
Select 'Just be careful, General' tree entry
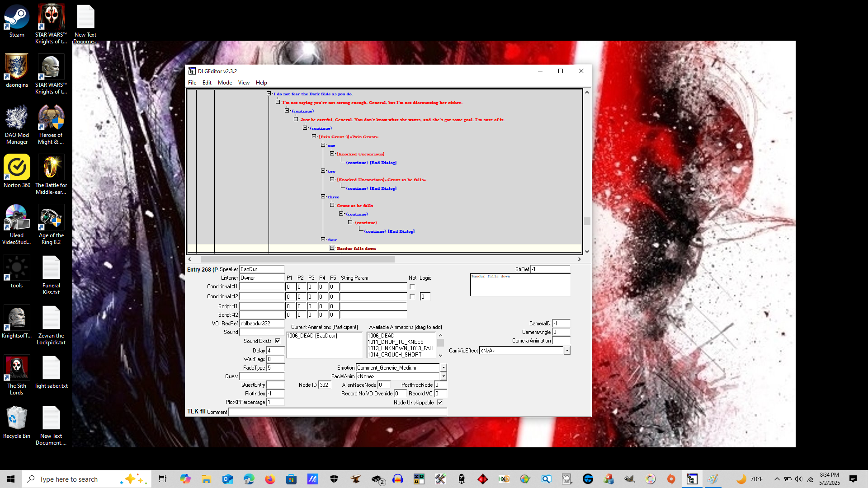402,120
